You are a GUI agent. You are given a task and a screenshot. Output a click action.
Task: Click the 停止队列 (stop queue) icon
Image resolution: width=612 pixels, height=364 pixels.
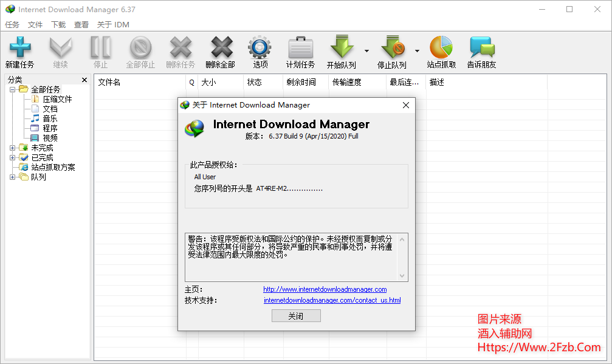coord(392,48)
